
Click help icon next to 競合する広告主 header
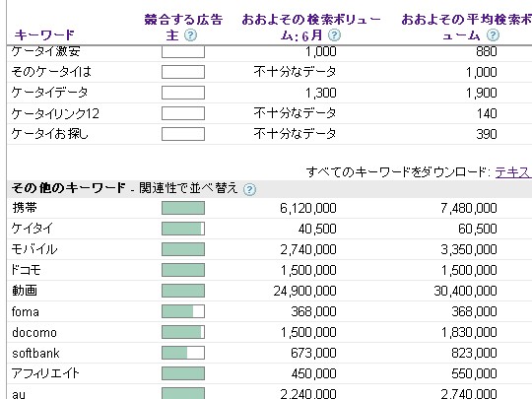(190, 35)
